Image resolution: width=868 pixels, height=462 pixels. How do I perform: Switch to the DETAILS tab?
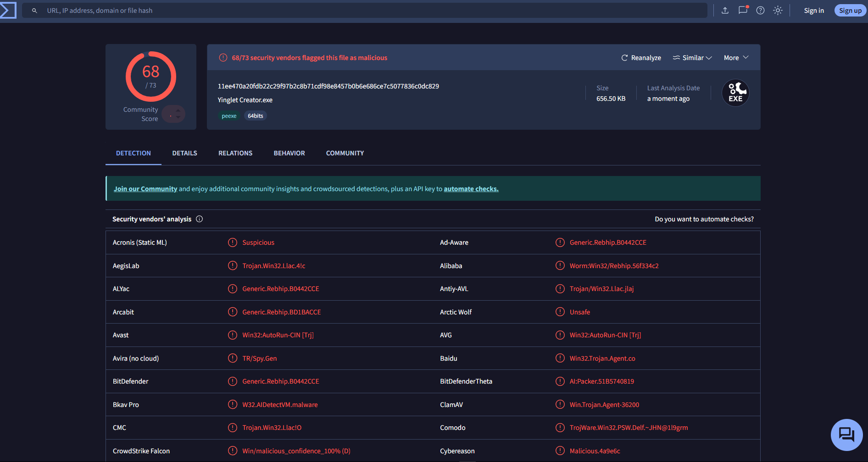185,153
